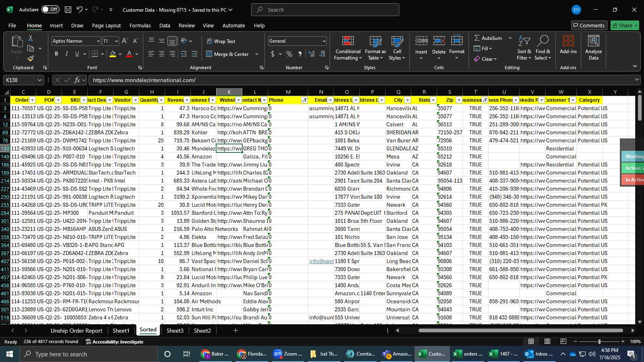Toggle Wrap Text
Screen dimensions: 644x362
[x=221, y=41]
